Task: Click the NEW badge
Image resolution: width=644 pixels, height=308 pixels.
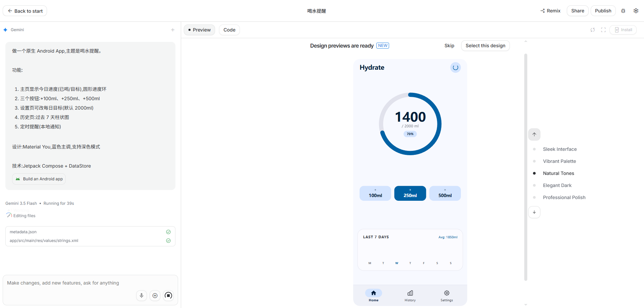Action: [x=383, y=46]
